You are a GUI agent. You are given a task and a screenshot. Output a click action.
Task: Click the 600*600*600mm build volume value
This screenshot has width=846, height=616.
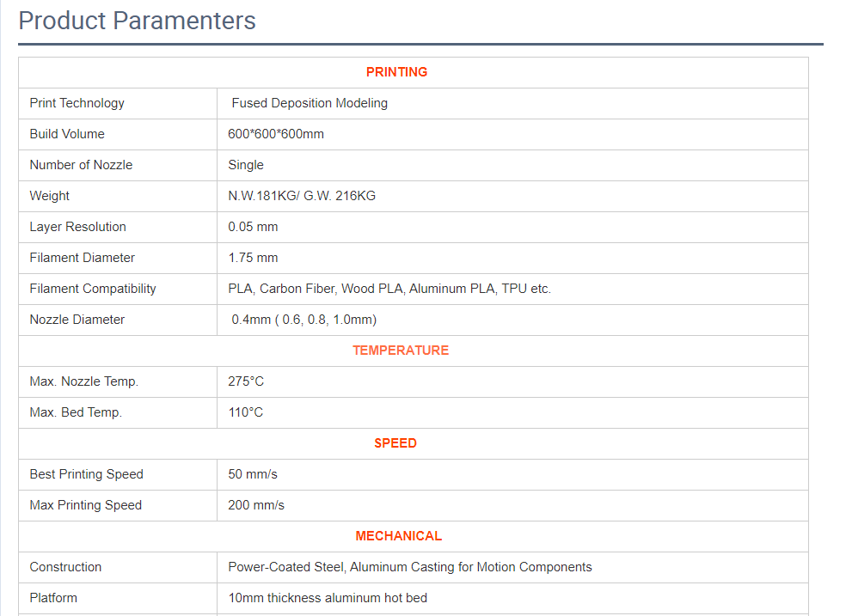coord(276,134)
